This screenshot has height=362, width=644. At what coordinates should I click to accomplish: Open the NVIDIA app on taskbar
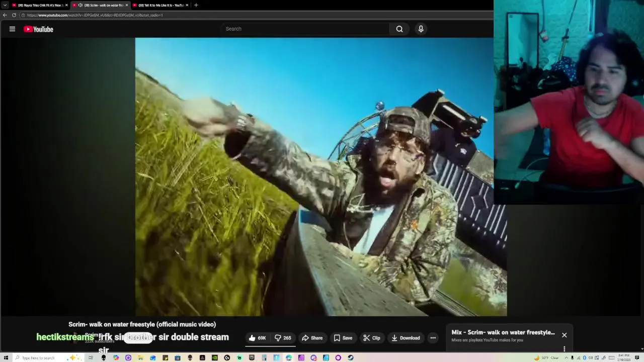coord(215,357)
